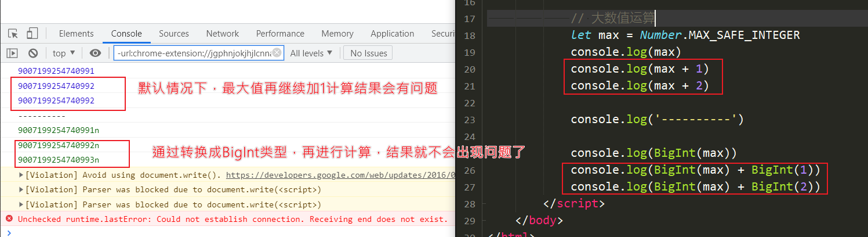Clear the filter text with x icon
Image resolution: width=868 pixels, height=237 pixels.
tap(277, 53)
